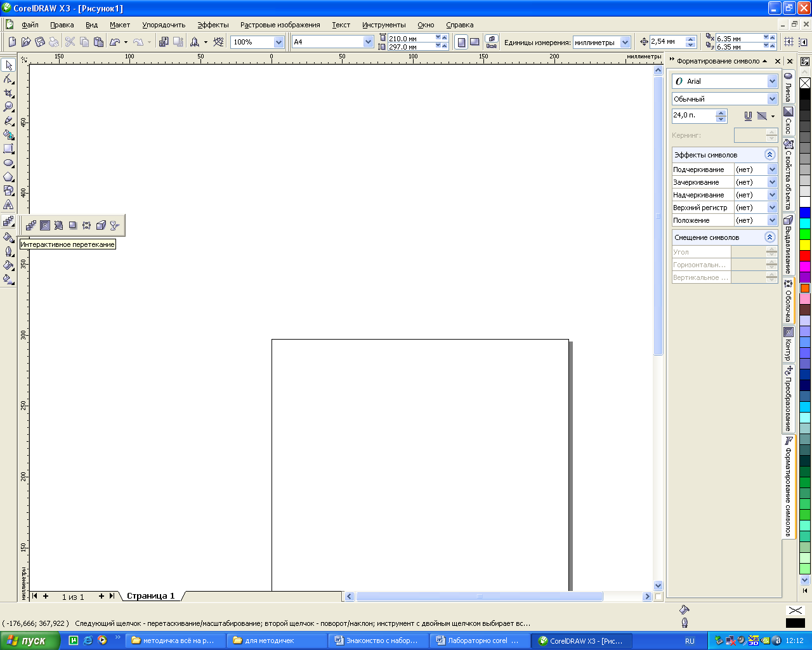Choose Interactive Envelope tool in flyout
812x650 pixels.
coord(87,225)
